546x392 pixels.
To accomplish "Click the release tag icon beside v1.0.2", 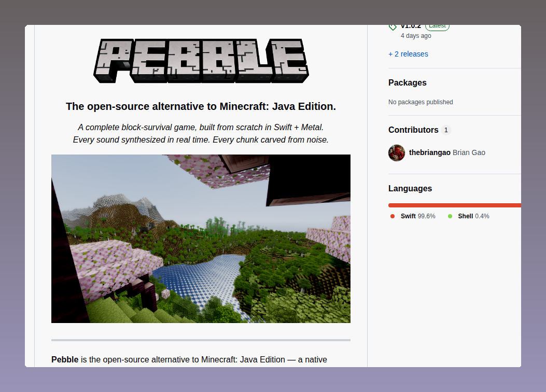I will tap(393, 27).
